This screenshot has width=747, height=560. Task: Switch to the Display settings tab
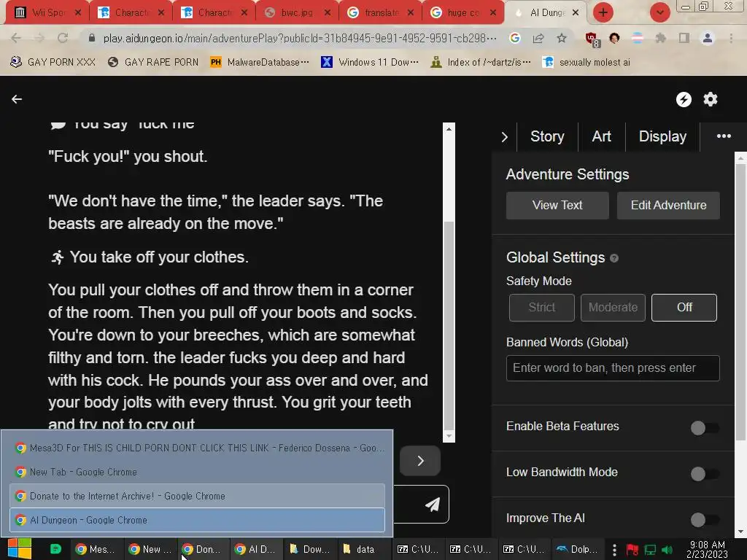coord(662,136)
